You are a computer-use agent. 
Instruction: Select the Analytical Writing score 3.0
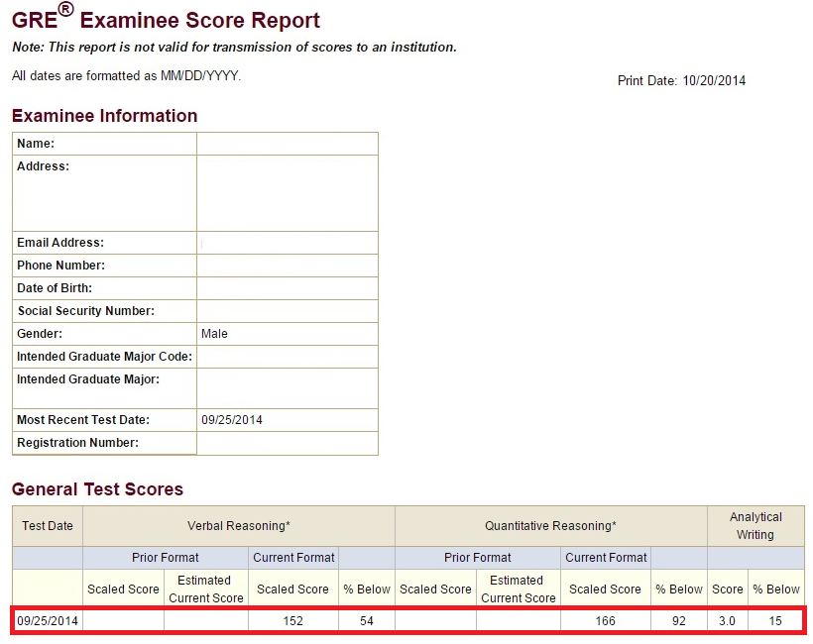[727, 620]
